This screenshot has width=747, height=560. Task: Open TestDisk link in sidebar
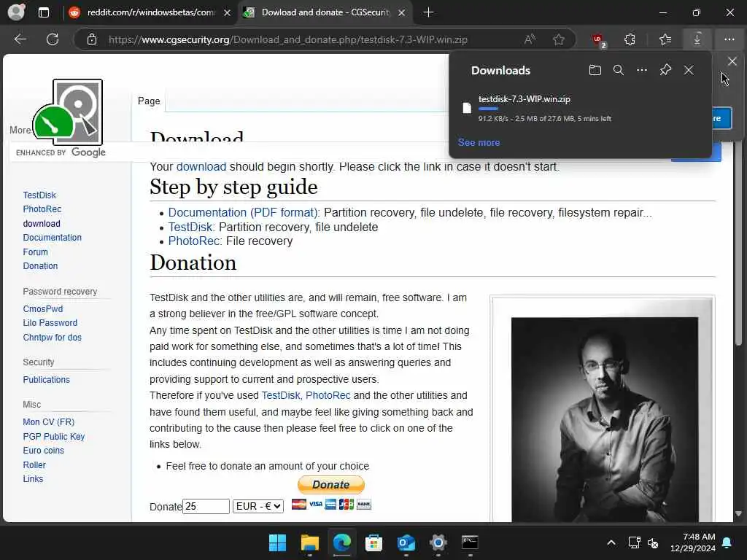[x=39, y=195]
